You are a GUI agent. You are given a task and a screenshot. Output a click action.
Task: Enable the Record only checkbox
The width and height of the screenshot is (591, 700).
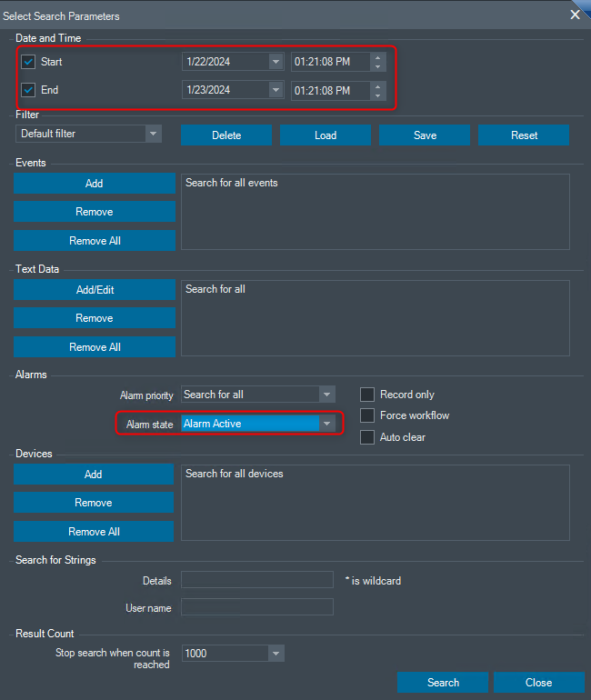(367, 395)
